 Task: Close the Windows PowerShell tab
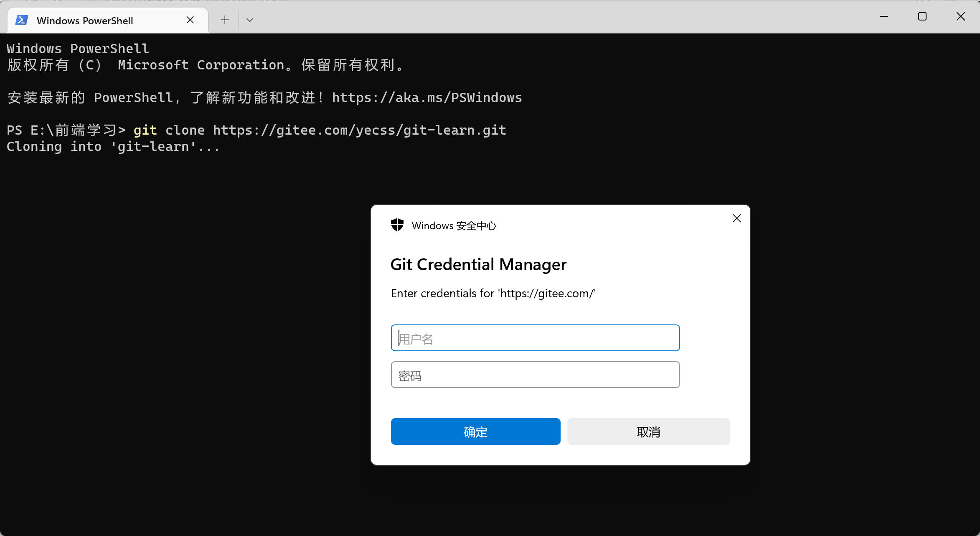[x=190, y=20]
